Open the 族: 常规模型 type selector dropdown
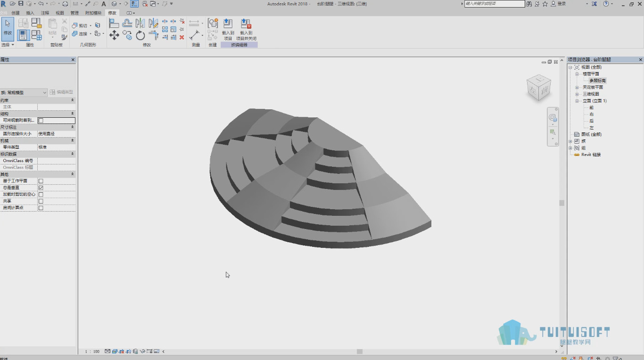Image resolution: width=644 pixels, height=360 pixels. click(24, 92)
